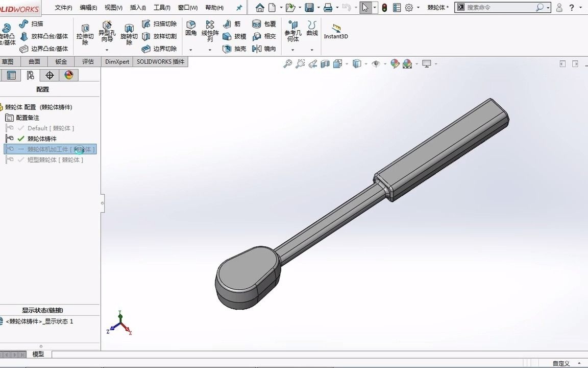Open the 插入 menu
The width and height of the screenshot is (588, 368).
pyautogui.click(x=138, y=8)
